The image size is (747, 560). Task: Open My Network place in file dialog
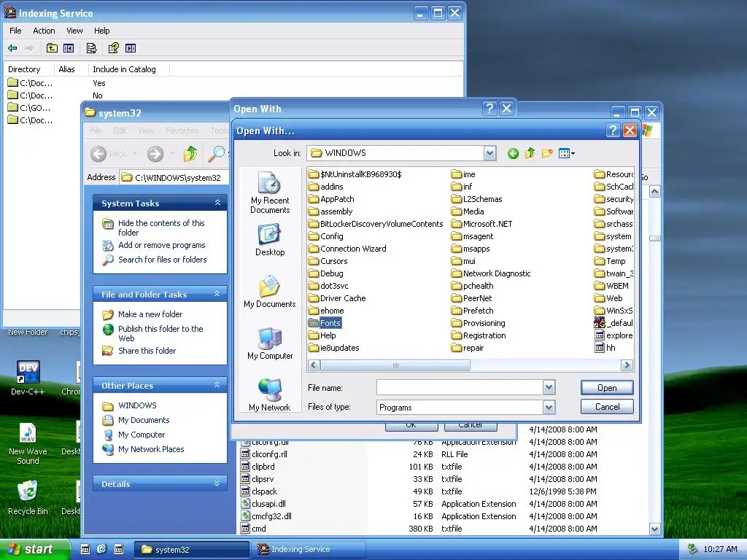(270, 394)
